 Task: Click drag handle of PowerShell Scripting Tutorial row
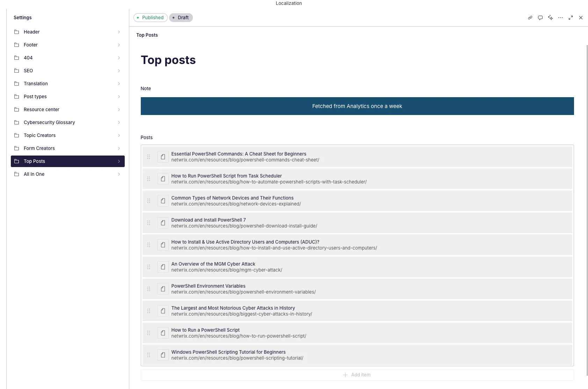tap(148, 355)
